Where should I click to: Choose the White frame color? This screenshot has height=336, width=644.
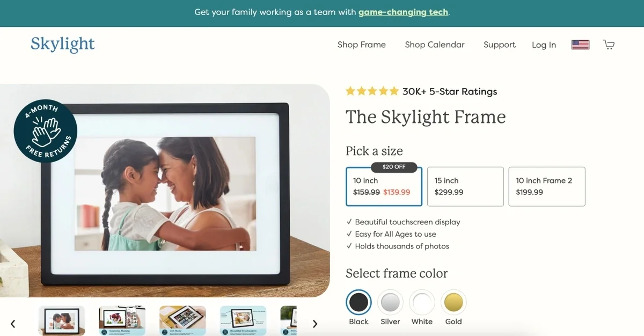click(x=422, y=303)
